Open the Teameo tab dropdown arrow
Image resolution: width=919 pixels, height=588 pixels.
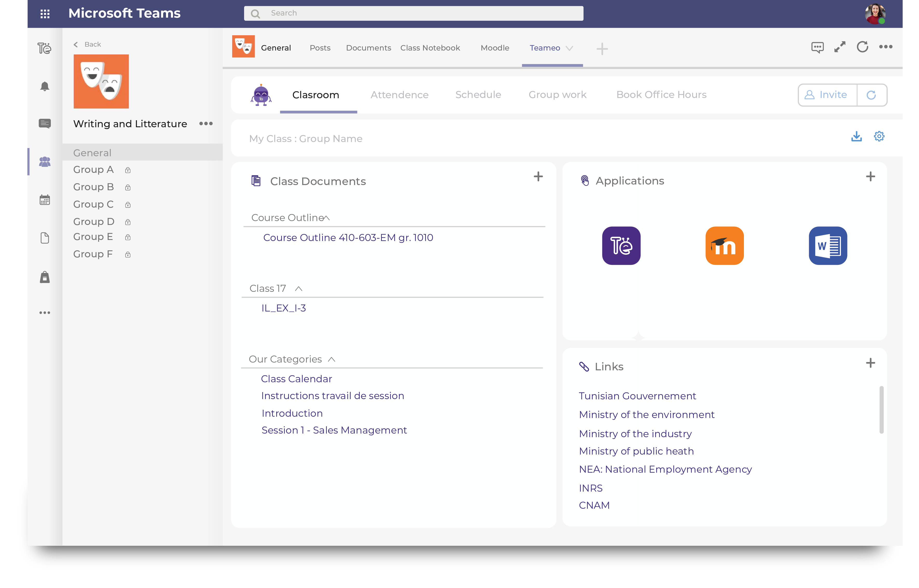click(x=570, y=49)
